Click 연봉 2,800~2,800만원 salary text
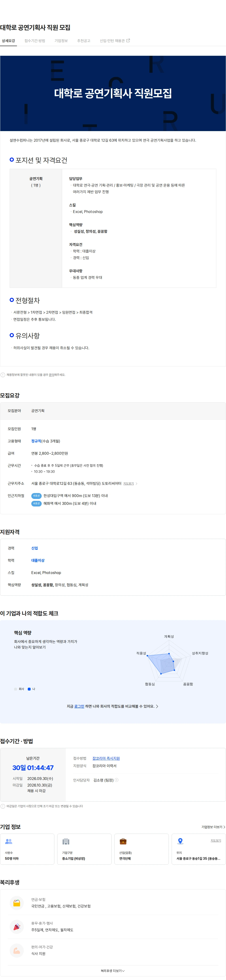This screenshot has height=980, width=226. pyautogui.click(x=49, y=453)
